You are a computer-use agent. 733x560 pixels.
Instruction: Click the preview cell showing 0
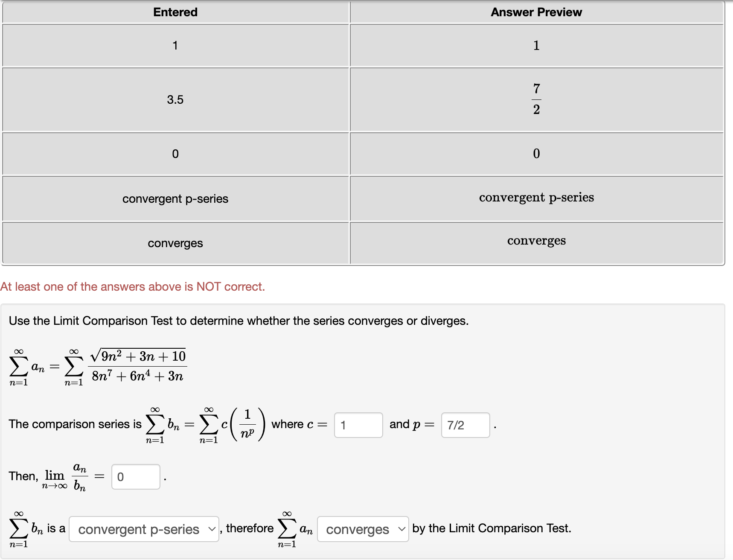535,154
